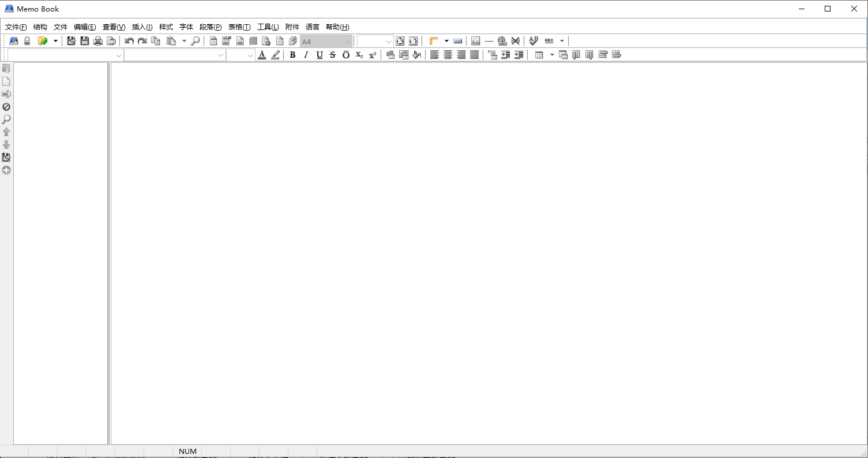The width and height of the screenshot is (868, 458).
Task: Open the 查看(V) menu
Action: click(x=114, y=27)
